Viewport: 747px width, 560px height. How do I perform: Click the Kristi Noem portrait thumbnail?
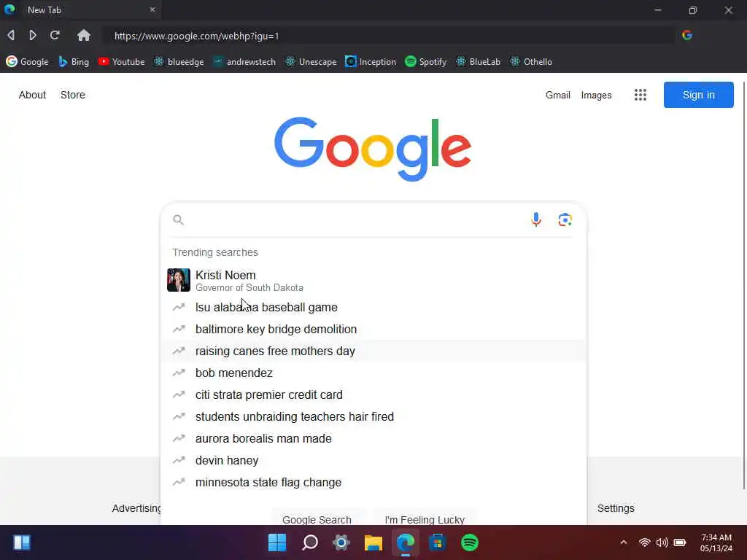[179, 280]
